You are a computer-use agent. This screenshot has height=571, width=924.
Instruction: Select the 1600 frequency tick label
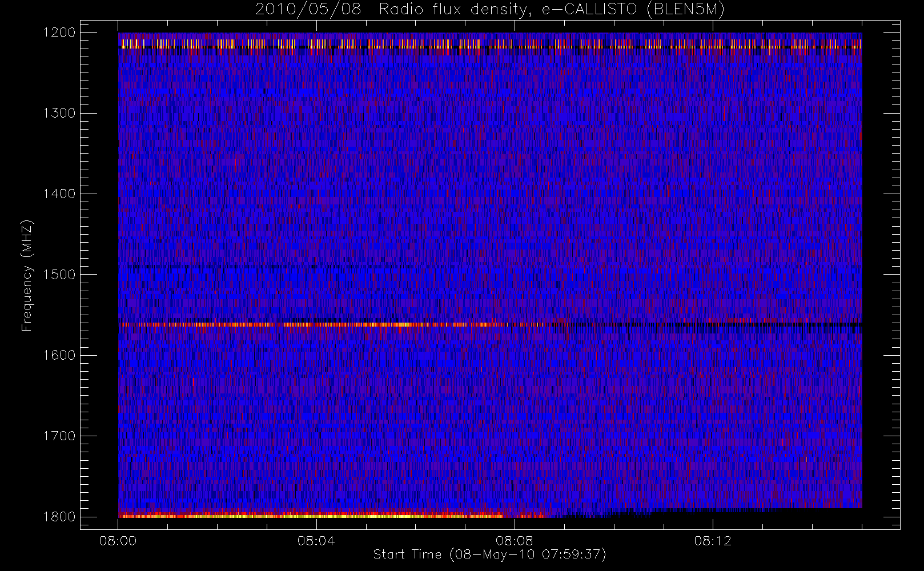(x=59, y=355)
